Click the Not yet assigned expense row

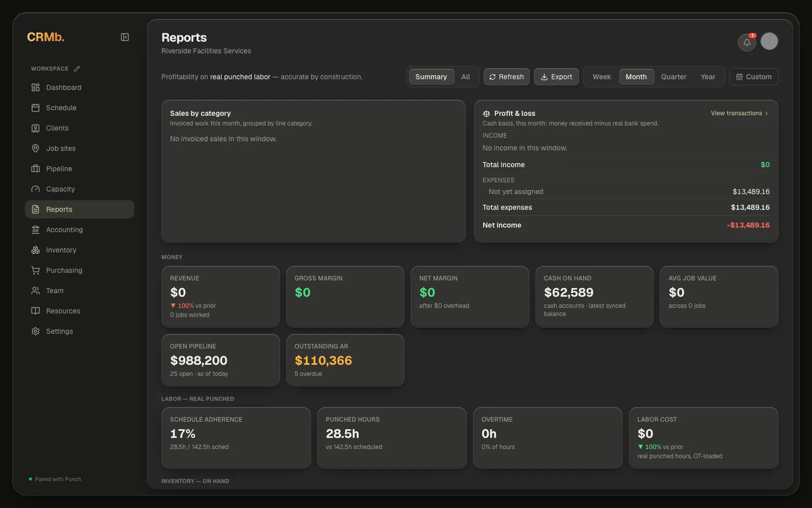pyautogui.click(x=626, y=192)
